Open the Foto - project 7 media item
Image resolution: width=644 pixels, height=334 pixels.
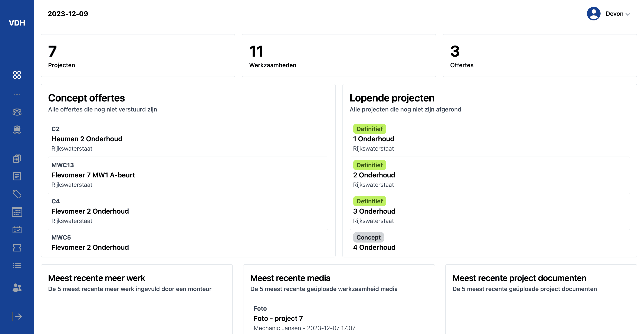(278, 318)
